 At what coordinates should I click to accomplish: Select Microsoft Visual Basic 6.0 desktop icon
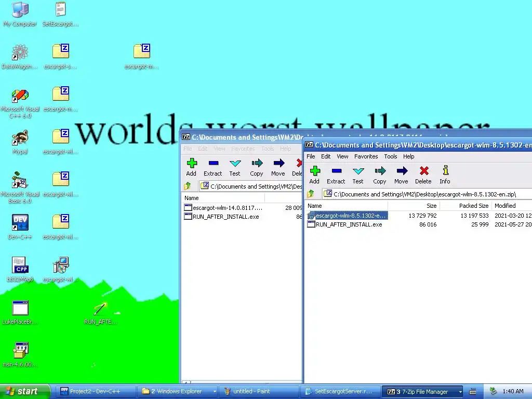[x=20, y=188]
